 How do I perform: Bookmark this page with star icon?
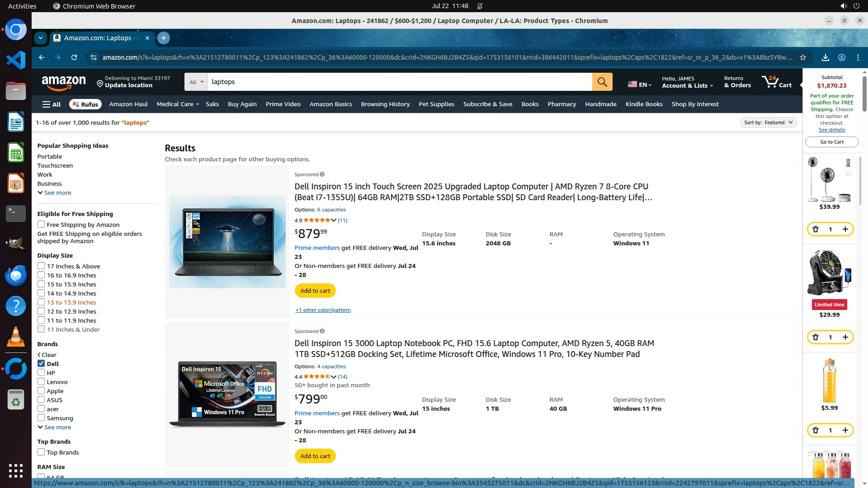802,57
